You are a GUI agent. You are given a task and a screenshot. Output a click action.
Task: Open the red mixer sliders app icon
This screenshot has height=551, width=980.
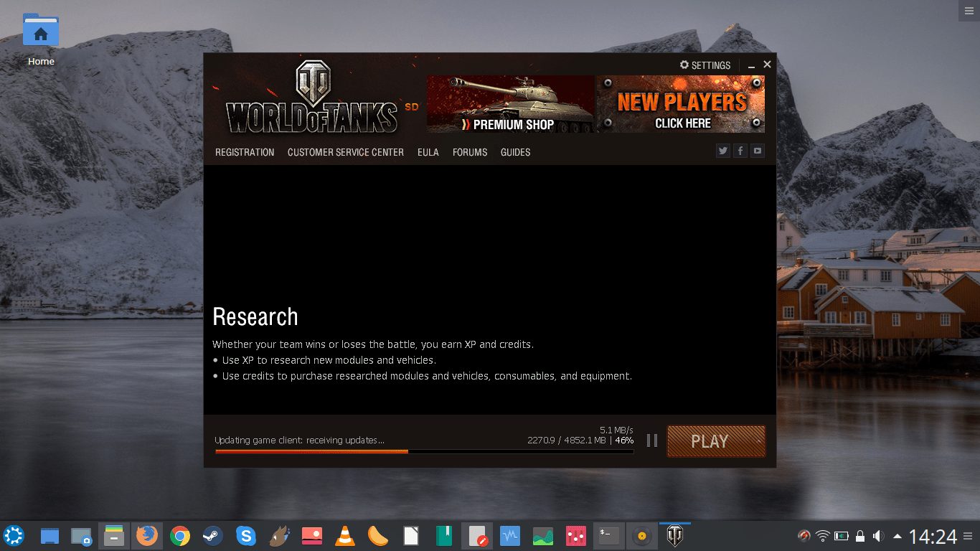(x=576, y=536)
